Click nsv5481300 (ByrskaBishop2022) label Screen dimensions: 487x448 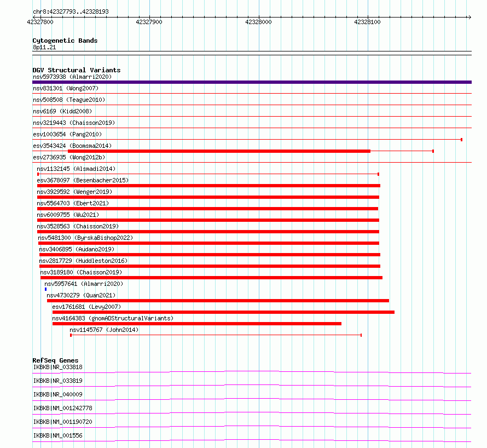(x=85, y=238)
